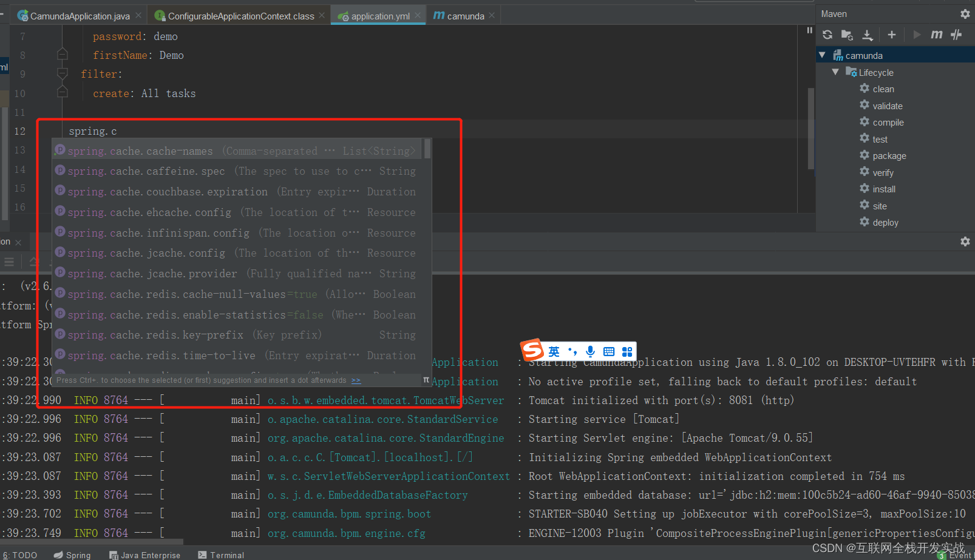The width and height of the screenshot is (975, 560).
Task: Toggle Sogou punctuation mode icon
Action: click(x=572, y=351)
